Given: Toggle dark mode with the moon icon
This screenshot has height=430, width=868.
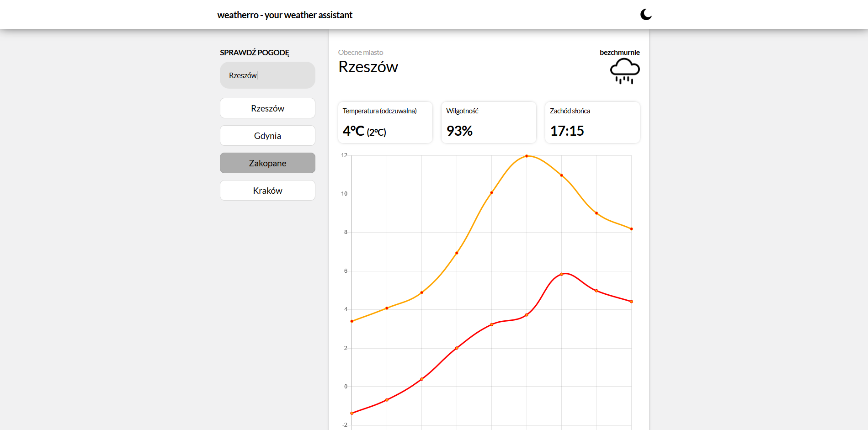Looking at the screenshot, I should [646, 15].
